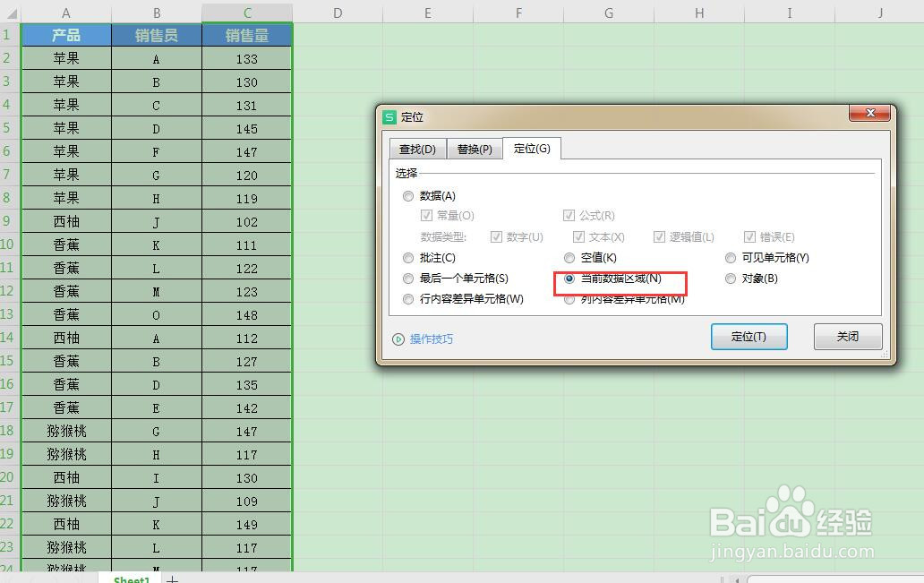924x583 pixels.
Task: Select the 批注(C) radio button
Action: 408,257
